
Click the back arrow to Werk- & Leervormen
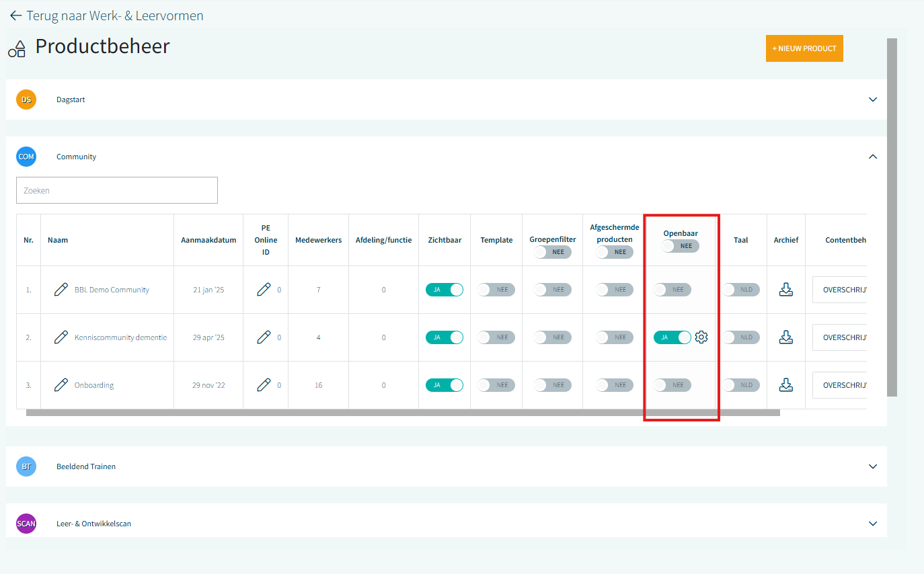coord(16,15)
